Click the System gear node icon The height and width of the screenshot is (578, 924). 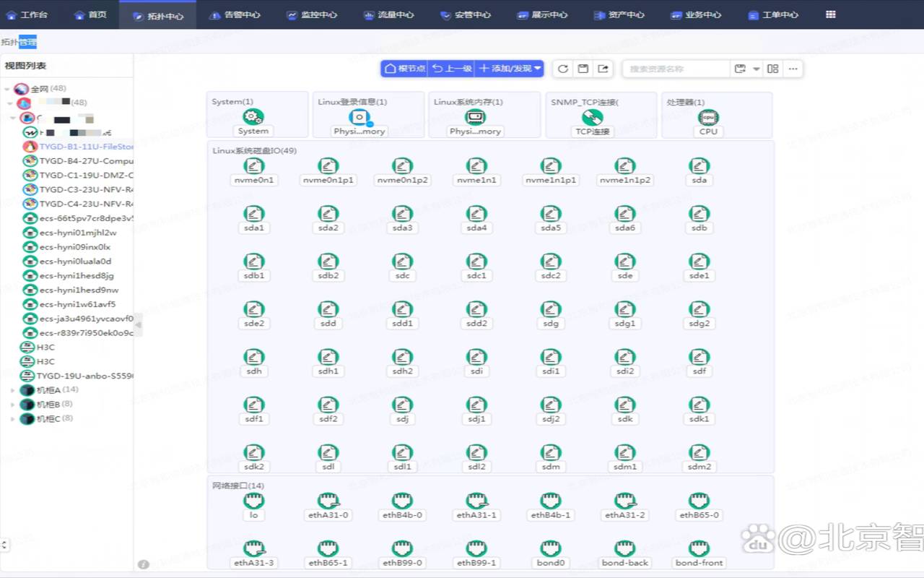pyautogui.click(x=253, y=117)
